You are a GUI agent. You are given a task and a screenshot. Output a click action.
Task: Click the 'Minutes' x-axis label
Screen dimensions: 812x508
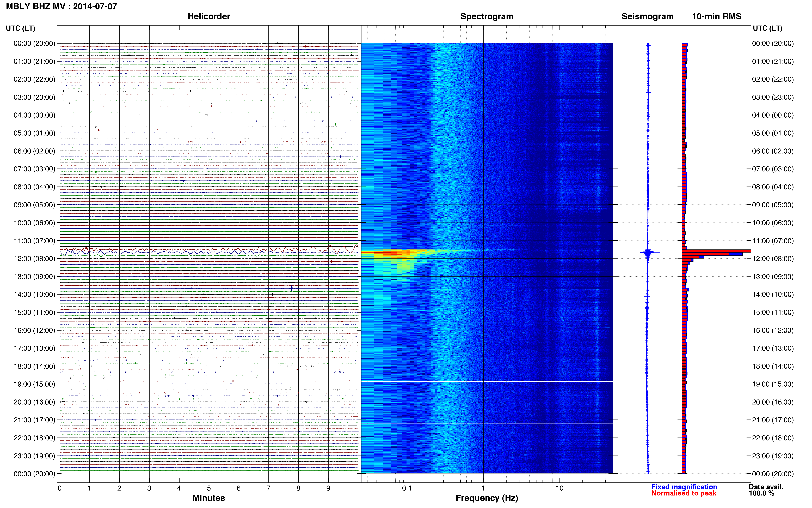[209, 498]
